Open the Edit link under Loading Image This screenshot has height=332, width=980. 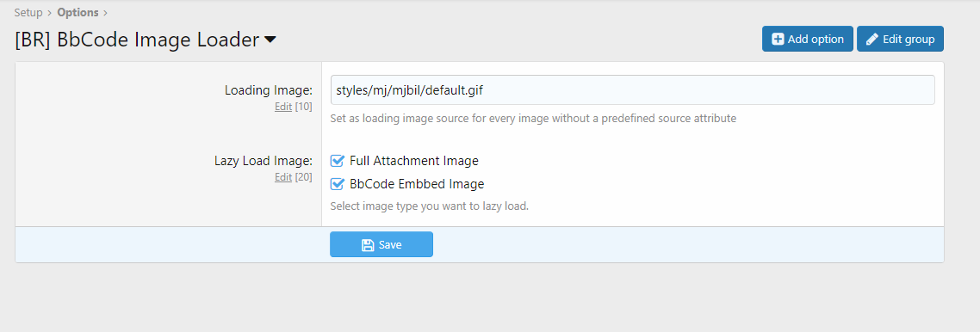(x=283, y=107)
